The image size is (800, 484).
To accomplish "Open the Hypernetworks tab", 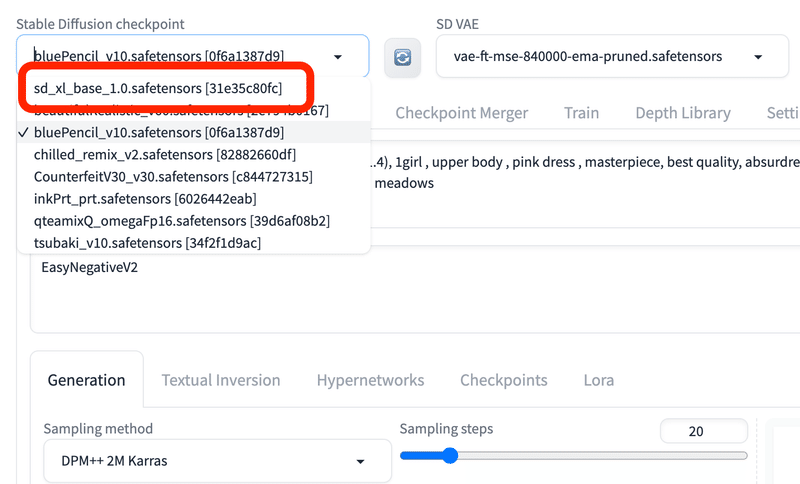I will pos(370,380).
